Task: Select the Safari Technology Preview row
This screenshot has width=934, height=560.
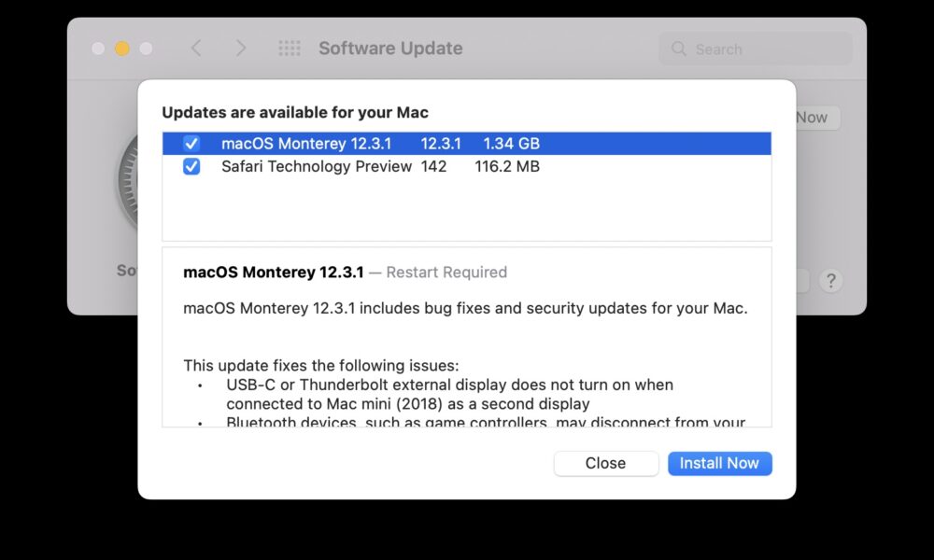Action: pos(467,167)
